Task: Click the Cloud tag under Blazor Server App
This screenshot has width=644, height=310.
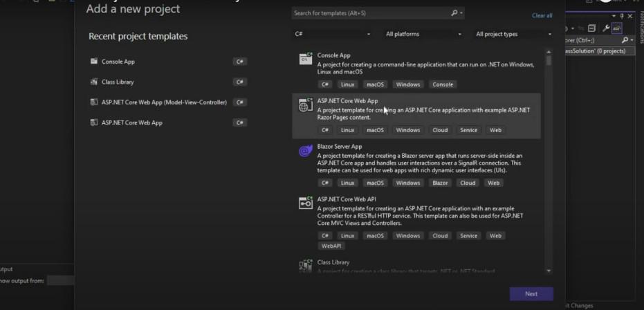Action: click(468, 183)
